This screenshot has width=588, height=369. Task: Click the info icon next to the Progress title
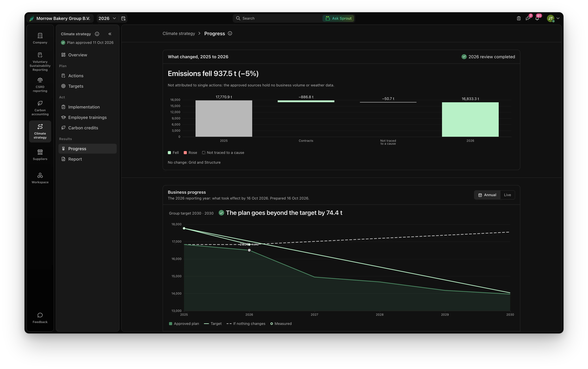point(230,33)
